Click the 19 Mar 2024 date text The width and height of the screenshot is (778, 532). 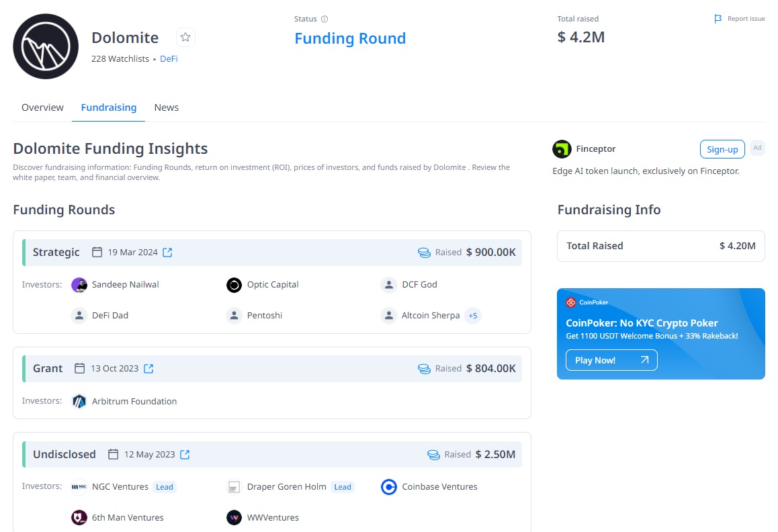pos(133,253)
